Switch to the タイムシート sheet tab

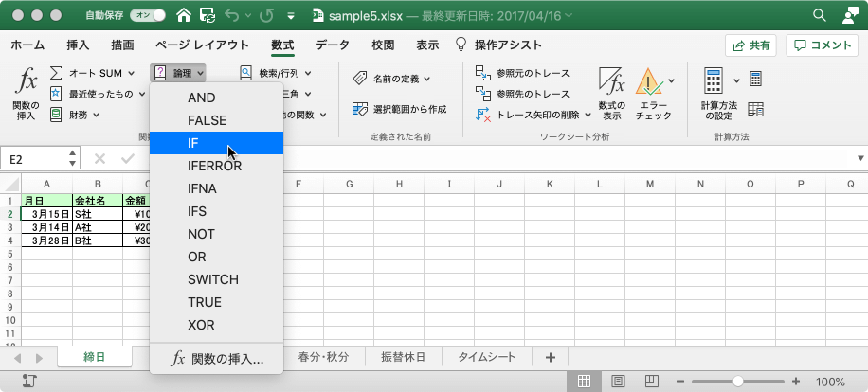pyautogui.click(x=487, y=357)
